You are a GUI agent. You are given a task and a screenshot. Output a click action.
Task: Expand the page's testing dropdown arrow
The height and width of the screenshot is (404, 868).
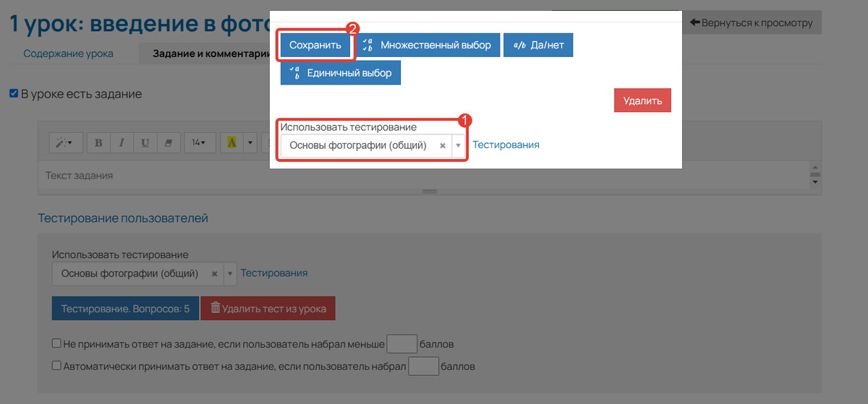(x=229, y=274)
